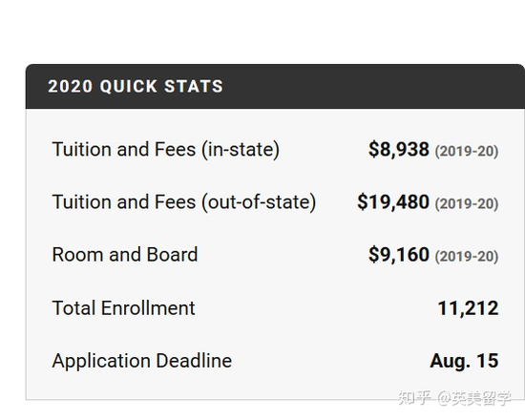Screen dimensions: 525x420
Task: Select the Room and Board label
Action: click(x=125, y=255)
